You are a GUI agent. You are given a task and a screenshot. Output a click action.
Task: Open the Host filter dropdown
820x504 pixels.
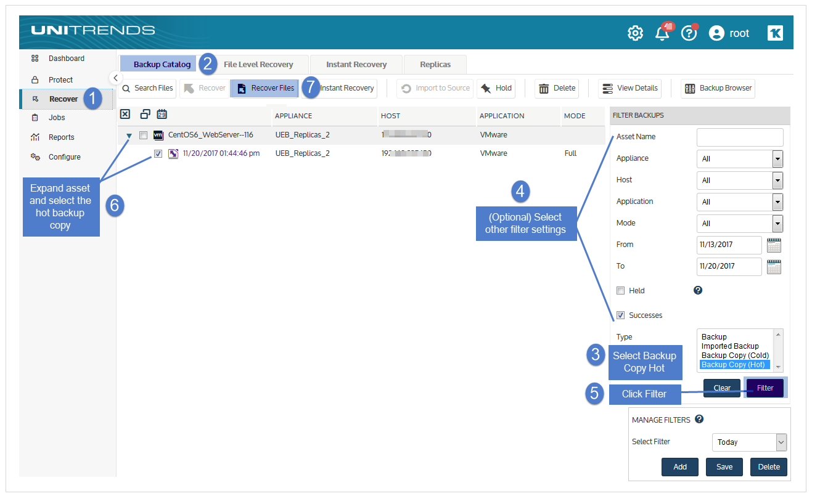coord(740,181)
